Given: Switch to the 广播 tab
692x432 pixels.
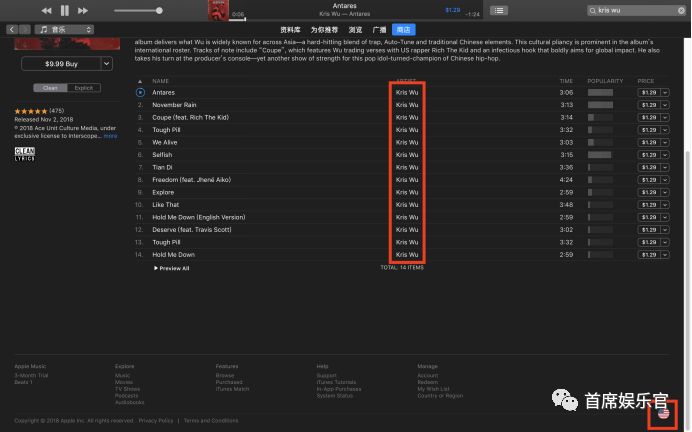Looking at the screenshot, I should [x=379, y=30].
